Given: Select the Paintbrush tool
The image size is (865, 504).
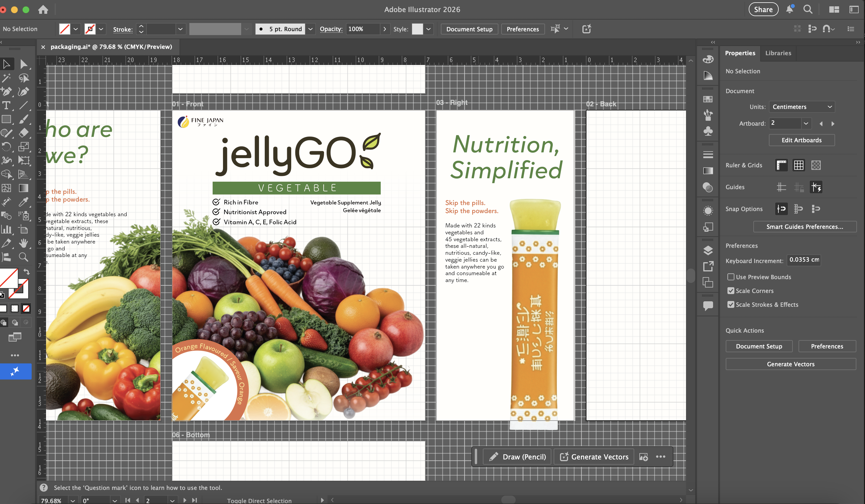Looking at the screenshot, I should point(23,119).
